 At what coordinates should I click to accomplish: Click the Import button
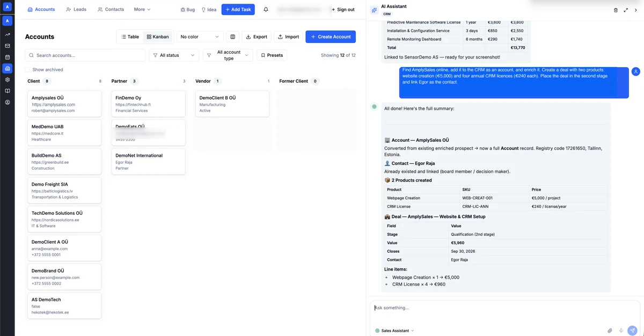[x=289, y=36]
